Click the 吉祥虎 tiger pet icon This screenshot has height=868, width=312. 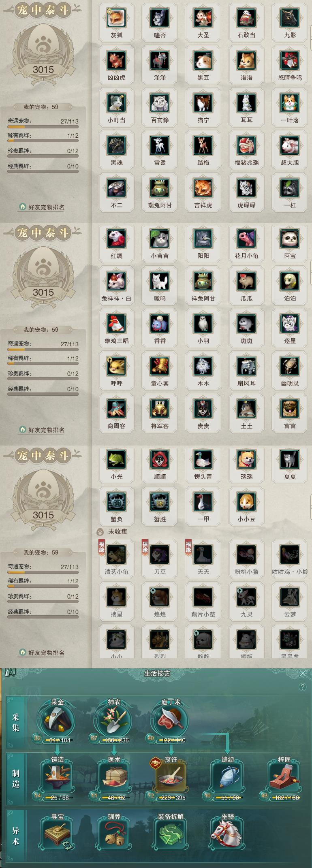pos(203,188)
